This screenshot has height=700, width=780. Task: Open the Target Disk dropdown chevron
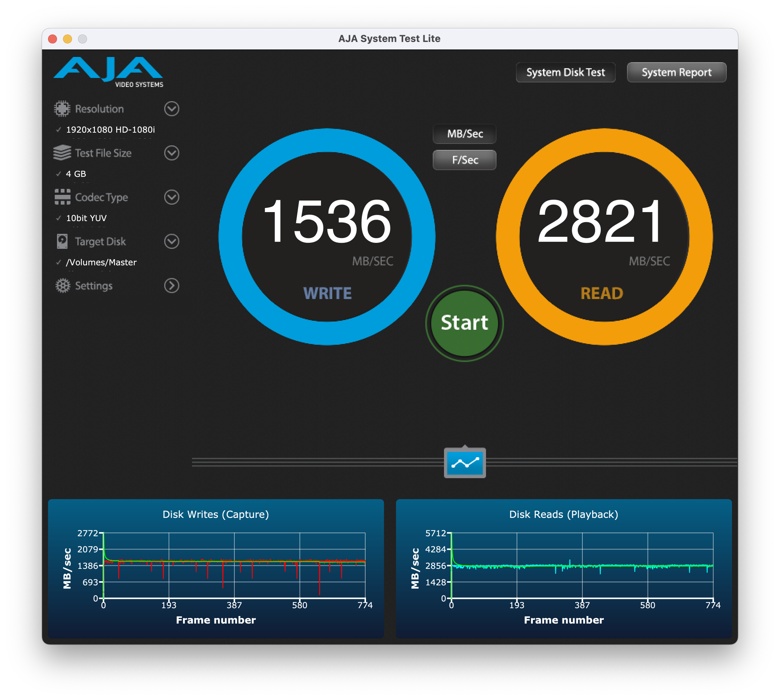click(172, 242)
